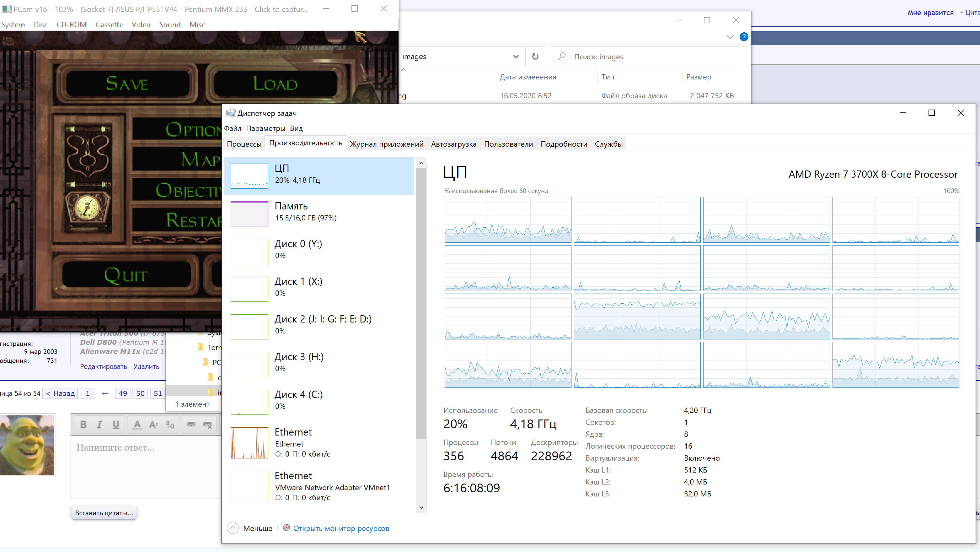Viewport: 980px width, 552px height.
Task: Select the Ethernet VMnet1 adapter in Task Manager sidebar
Action: (319, 486)
